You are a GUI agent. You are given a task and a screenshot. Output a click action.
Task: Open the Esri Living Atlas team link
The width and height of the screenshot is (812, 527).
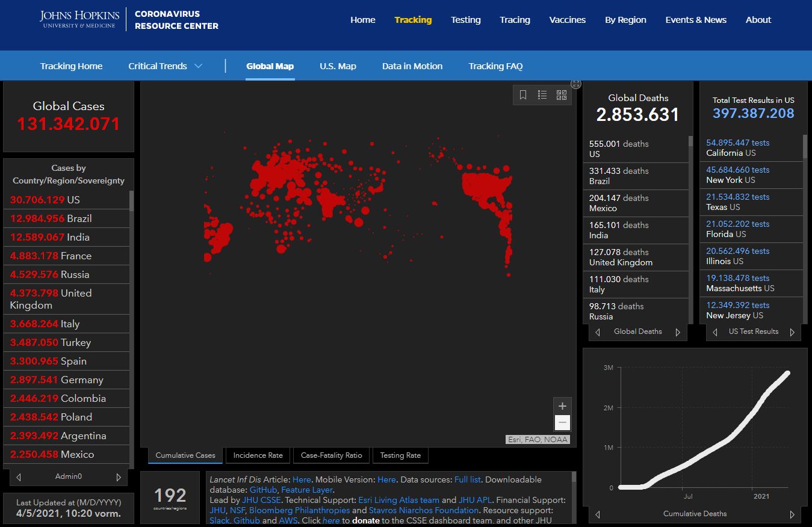coord(398,500)
